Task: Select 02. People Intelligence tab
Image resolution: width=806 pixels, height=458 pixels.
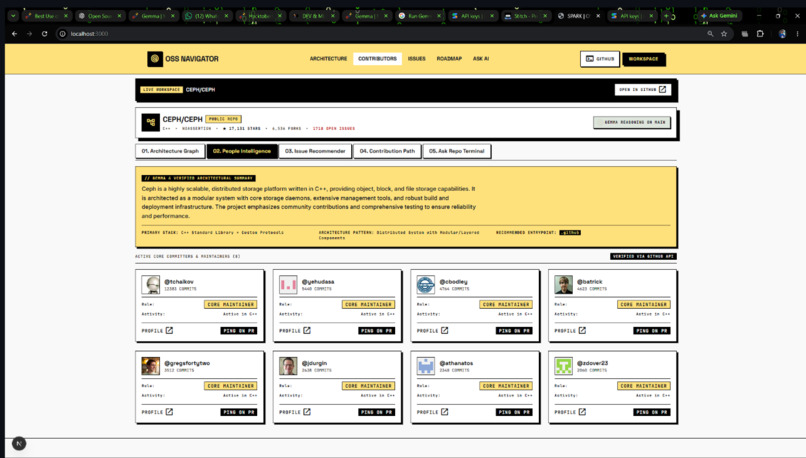Action: (x=242, y=151)
